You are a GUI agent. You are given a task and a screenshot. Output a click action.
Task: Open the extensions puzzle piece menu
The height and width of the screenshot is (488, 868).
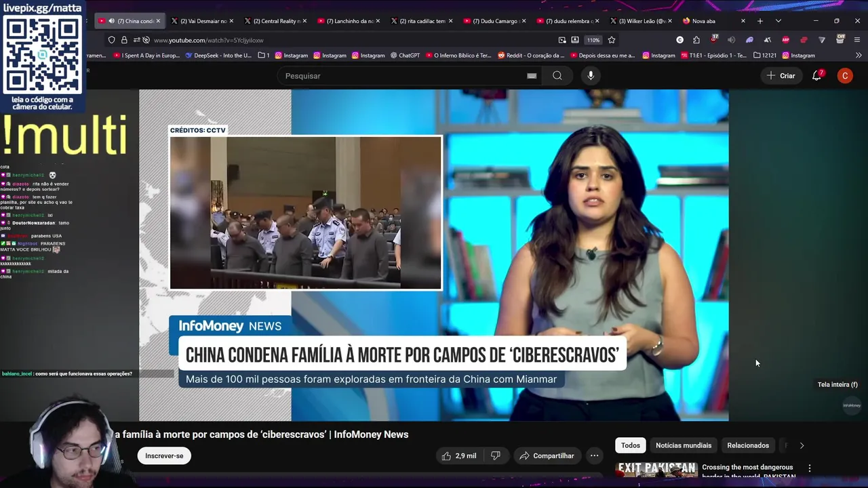[x=696, y=40]
